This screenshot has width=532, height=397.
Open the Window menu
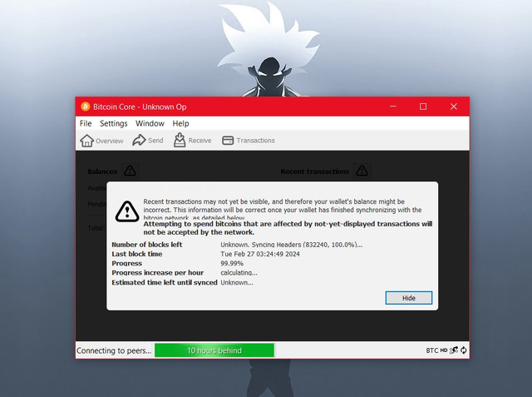(150, 123)
